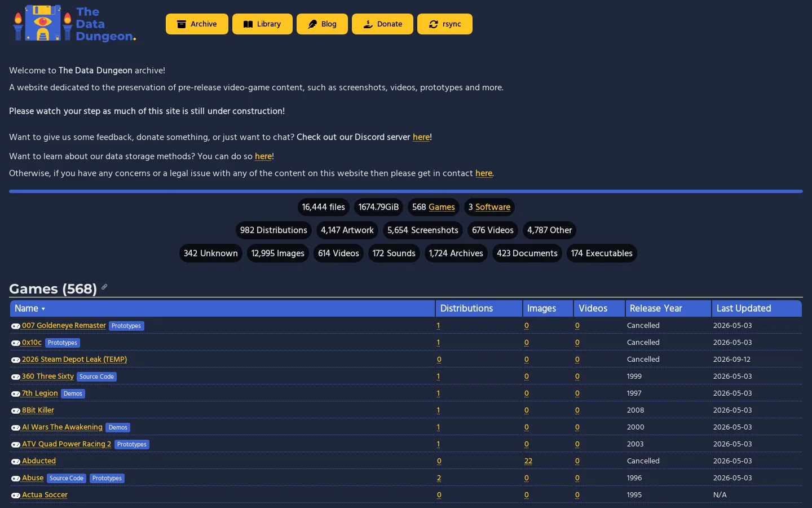The width and height of the screenshot is (812, 508).
Task: Click the gamepad icon beside 7th Legion
Action: click(16, 394)
